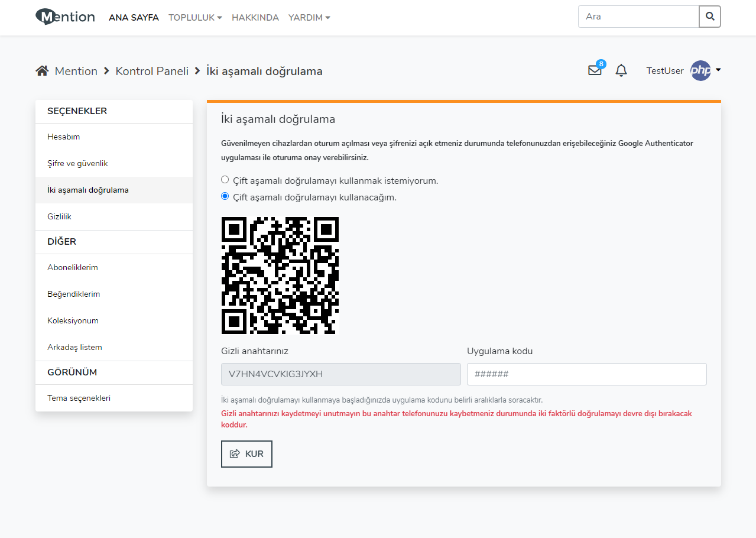
Task: Click the Uygulama kodu input field
Action: click(x=587, y=374)
